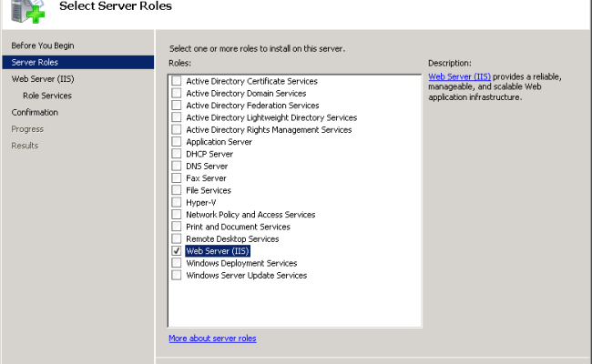Jump to Confirmation step in sidebar
Viewport: 592px width, 364px height.
click(35, 113)
